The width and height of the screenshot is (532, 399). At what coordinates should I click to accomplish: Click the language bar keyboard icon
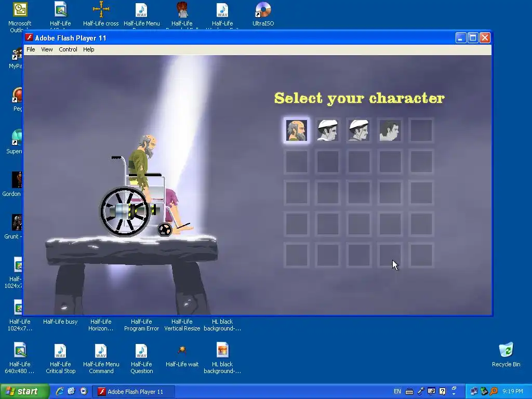click(409, 392)
